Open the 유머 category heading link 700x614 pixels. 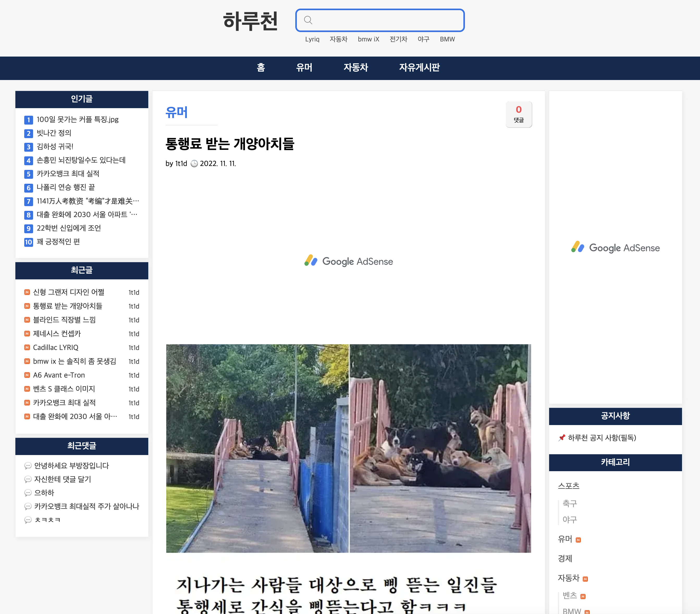click(x=176, y=112)
